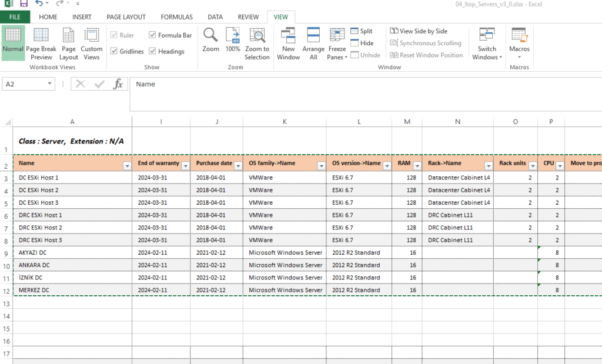Click Arrange All windows
Screen dimensions: 602x364
(313, 43)
